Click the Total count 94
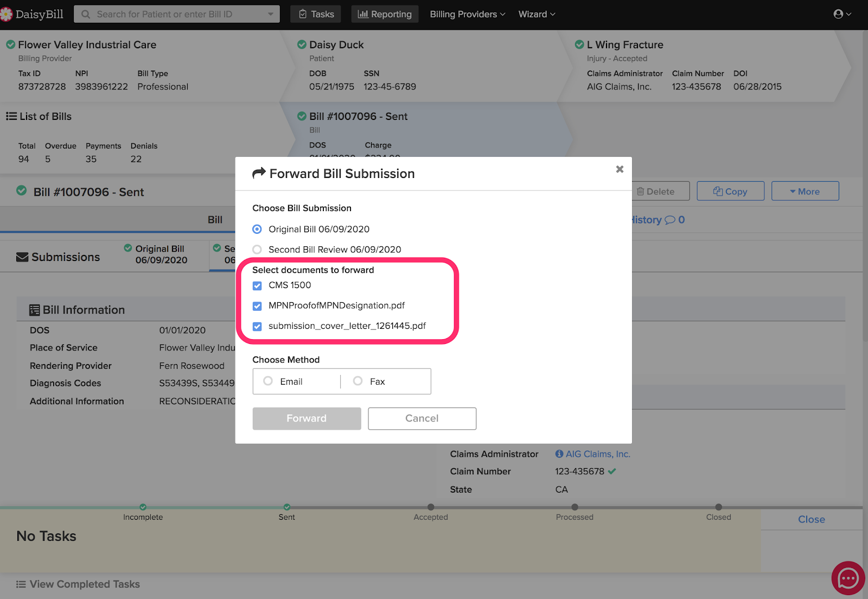Viewport: 868px width, 599px height. pos(24,159)
